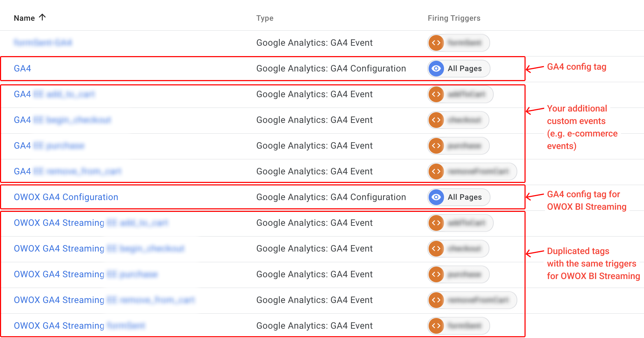The height and width of the screenshot is (338, 644).
Task: Select 'GA4 Event' type in OWOX Streaming EE purchase row
Action: 314,274
